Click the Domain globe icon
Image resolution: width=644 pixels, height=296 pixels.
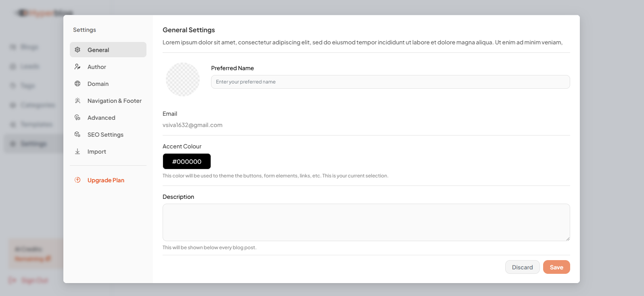pyautogui.click(x=77, y=83)
